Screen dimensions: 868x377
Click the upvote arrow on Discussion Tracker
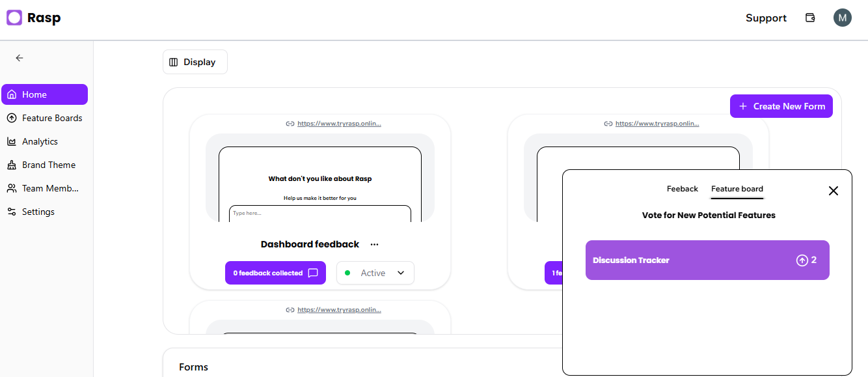pos(802,260)
